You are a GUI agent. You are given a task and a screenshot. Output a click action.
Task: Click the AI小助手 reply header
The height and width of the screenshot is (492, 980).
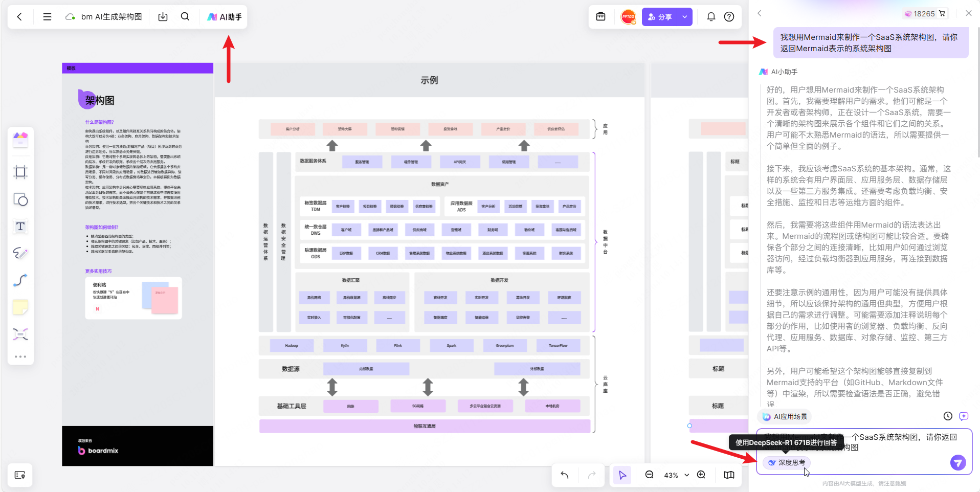[x=778, y=72]
